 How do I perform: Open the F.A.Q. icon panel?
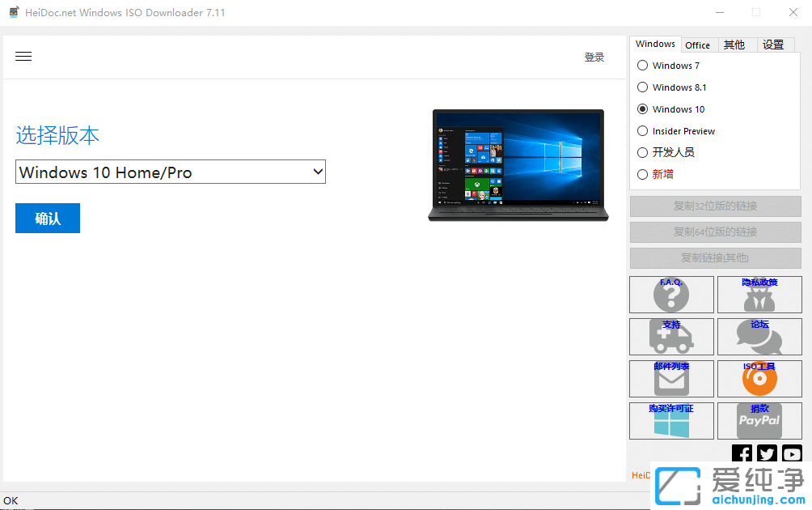click(x=671, y=295)
